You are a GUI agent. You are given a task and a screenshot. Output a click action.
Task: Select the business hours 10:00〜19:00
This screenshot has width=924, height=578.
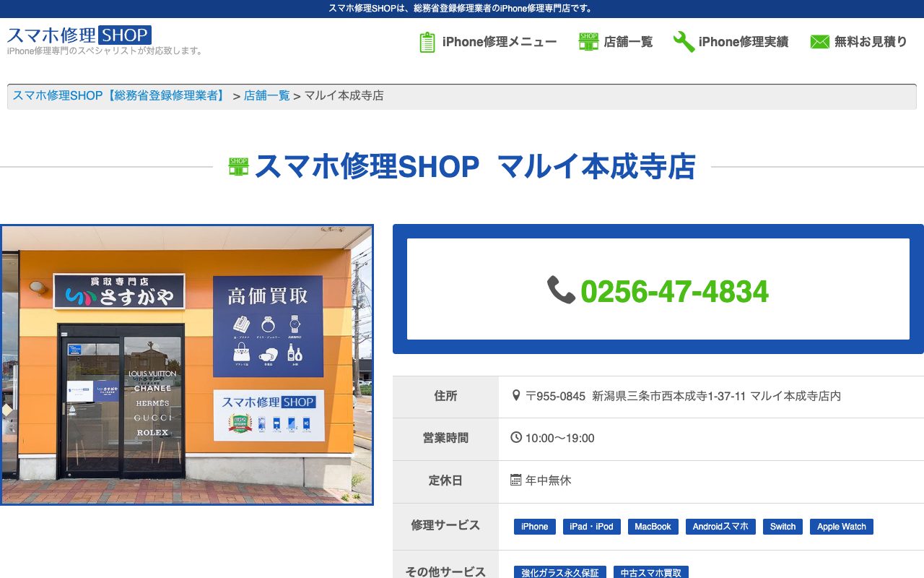coord(560,439)
